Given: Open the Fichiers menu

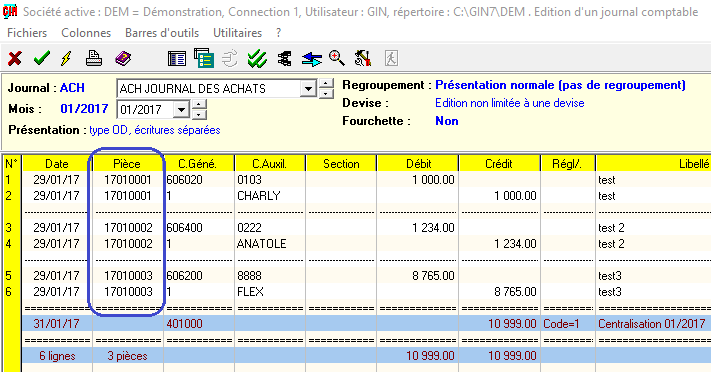Looking at the screenshot, I should [27, 33].
